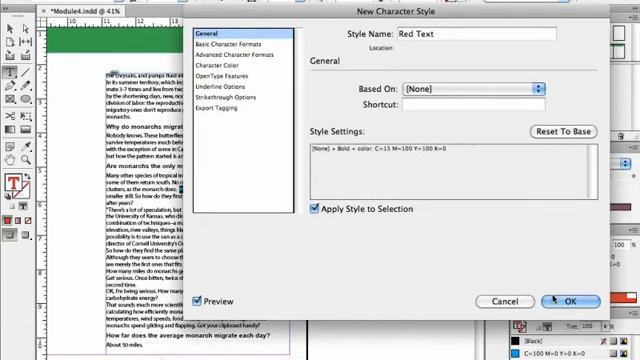640x360 pixels.
Task: Select the Content Collector tool
Action: [x=10, y=56]
